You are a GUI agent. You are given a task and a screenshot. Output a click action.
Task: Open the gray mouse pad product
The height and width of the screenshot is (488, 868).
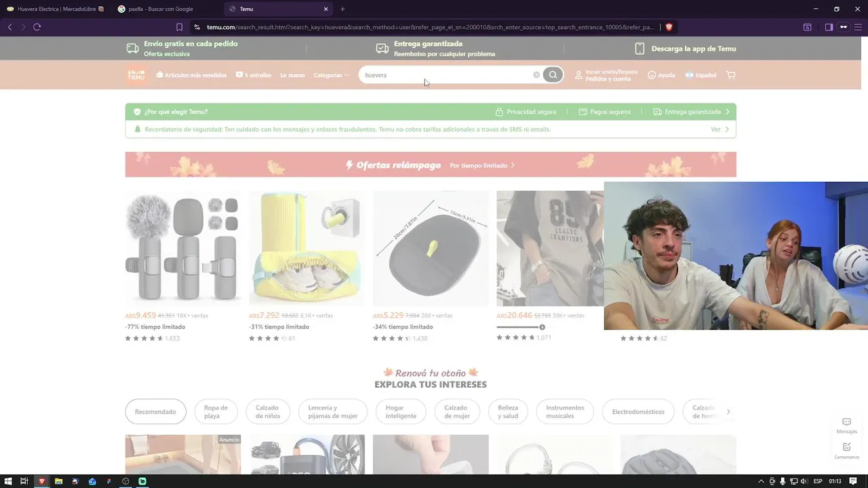(431, 248)
